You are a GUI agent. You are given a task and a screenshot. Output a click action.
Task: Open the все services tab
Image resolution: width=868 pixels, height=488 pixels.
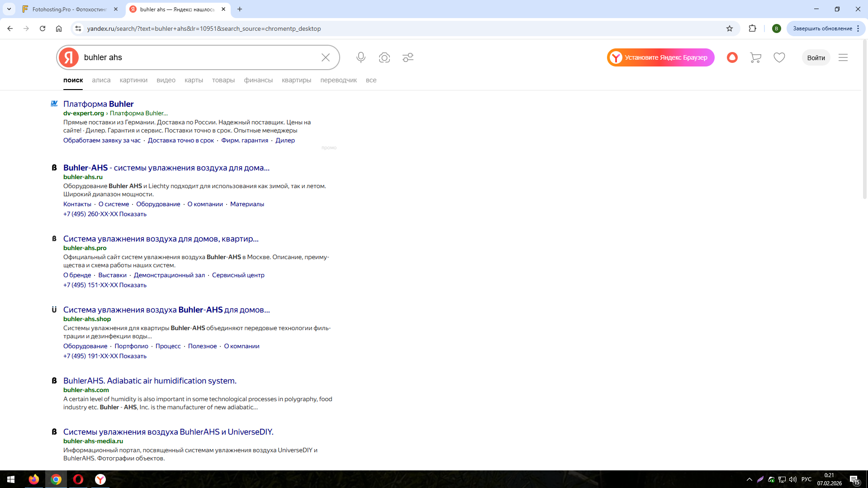tap(371, 80)
